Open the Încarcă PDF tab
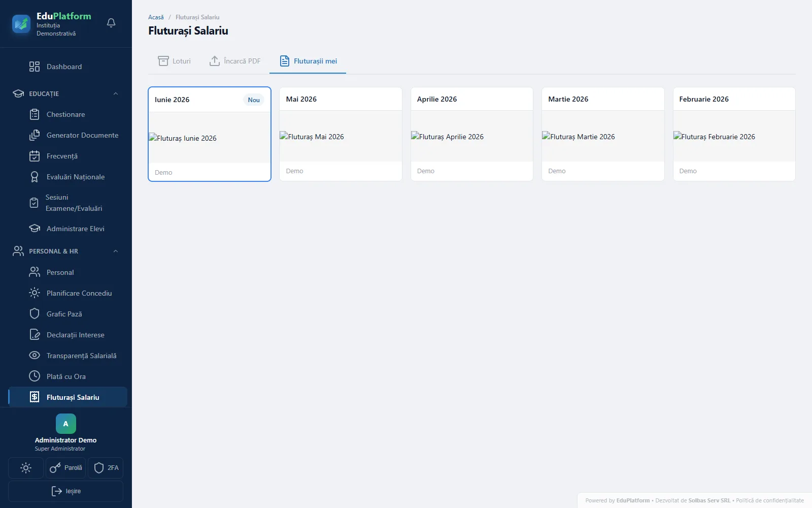 point(235,61)
